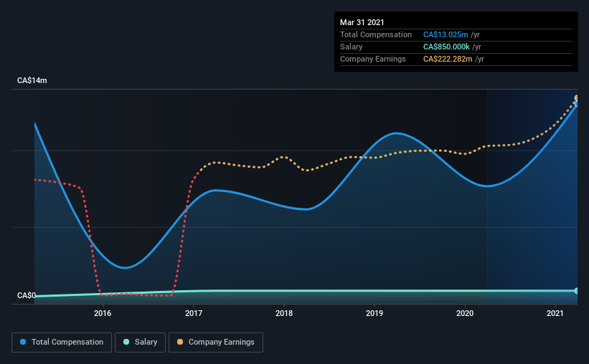Click the orange Company Earnings legend dot

(180, 342)
